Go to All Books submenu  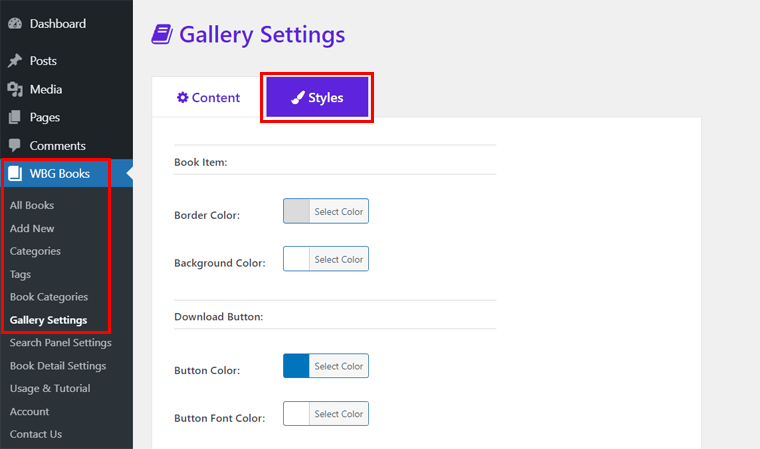tap(32, 205)
